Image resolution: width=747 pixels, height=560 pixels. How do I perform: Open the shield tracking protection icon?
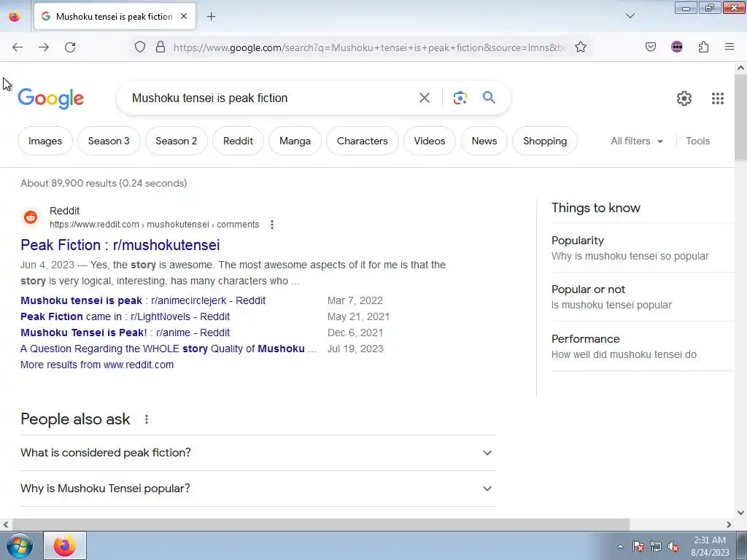[x=139, y=47]
